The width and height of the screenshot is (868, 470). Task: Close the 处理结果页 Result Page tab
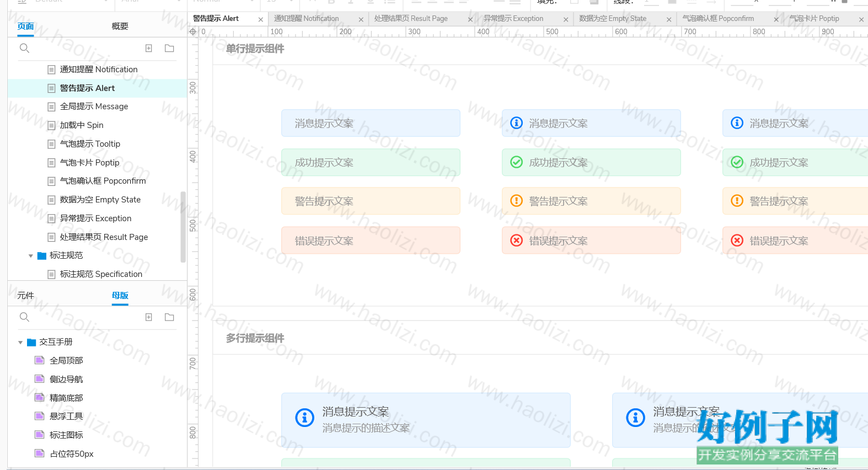point(470,19)
